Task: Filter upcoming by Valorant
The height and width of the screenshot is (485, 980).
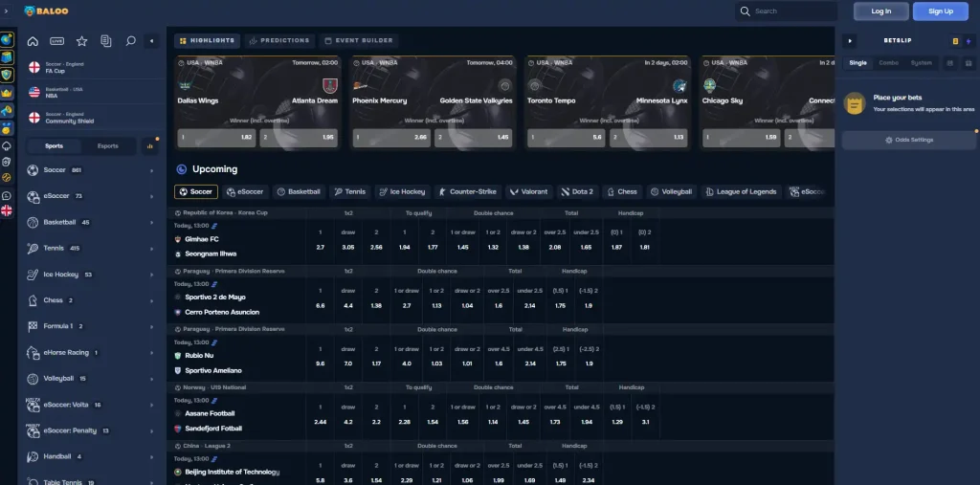Action: click(x=529, y=192)
